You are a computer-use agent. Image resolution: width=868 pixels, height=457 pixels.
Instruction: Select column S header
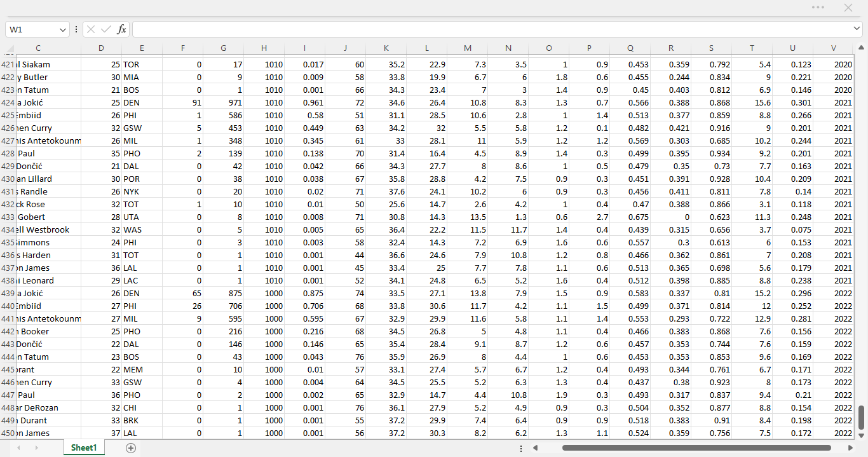(x=711, y=48)
